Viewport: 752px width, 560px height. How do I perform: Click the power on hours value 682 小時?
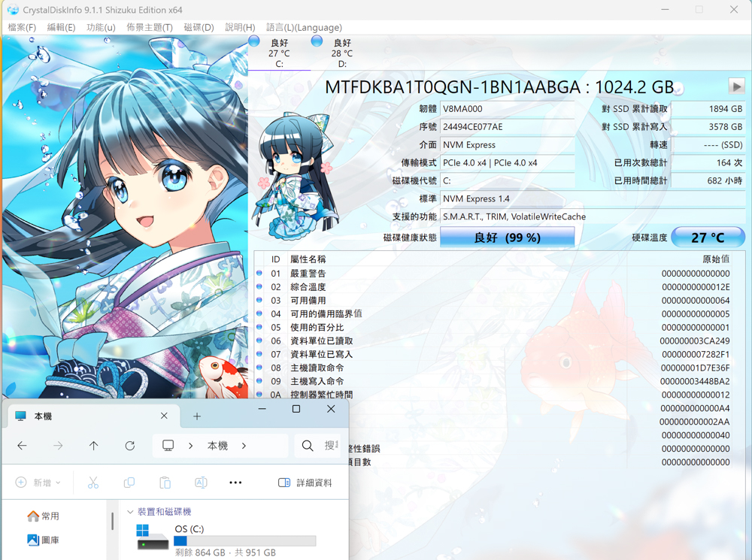[x=708, y=180]
